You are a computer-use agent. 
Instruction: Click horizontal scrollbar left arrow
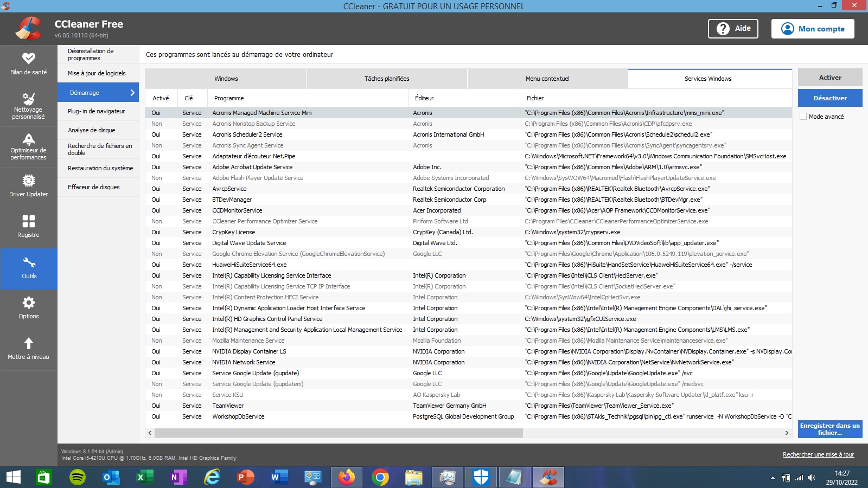(x=150, y=433)
